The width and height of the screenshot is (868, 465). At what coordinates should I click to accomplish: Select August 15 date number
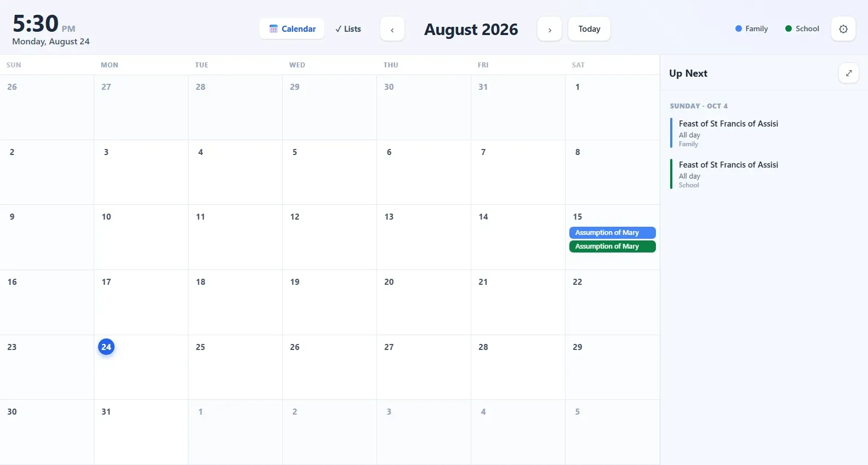pos(578,217)
